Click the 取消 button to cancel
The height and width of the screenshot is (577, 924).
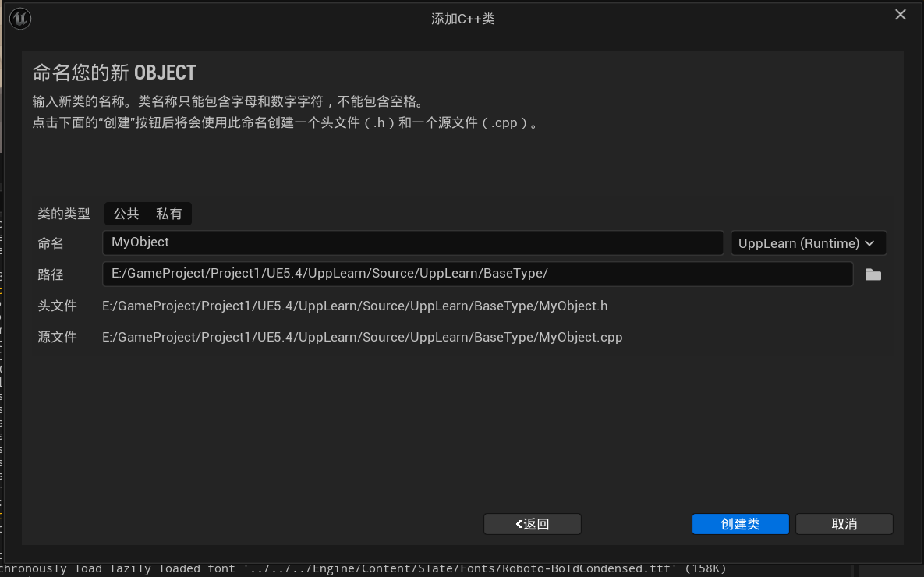[844, 523]
